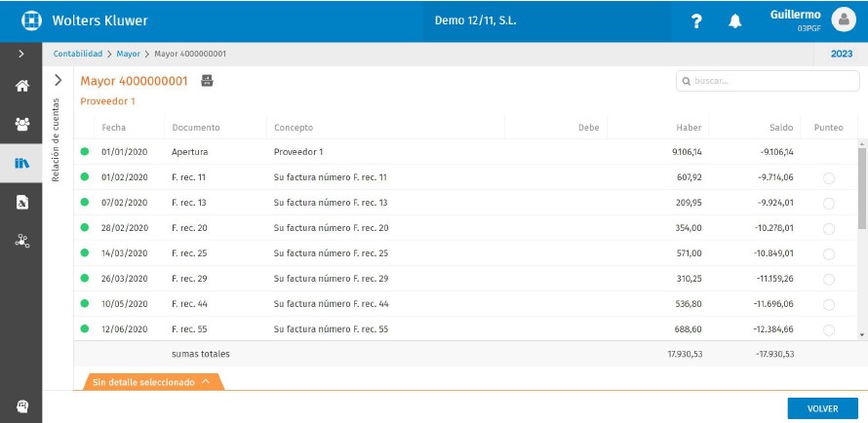Screen dimensions: 868x423
Task: Open the help question mark
Action: point(696,21)
